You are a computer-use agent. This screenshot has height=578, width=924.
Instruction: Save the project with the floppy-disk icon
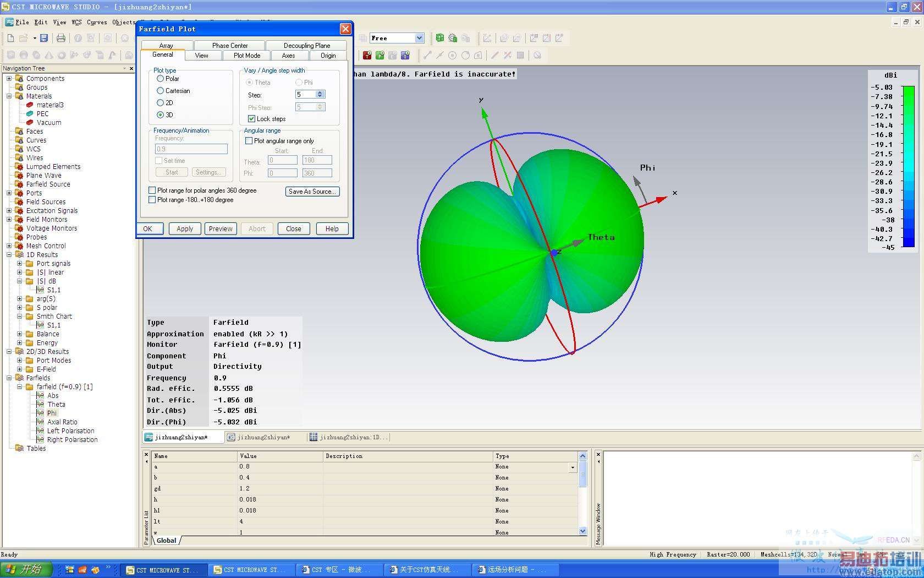pyautogui.click(x=44, y=38)
